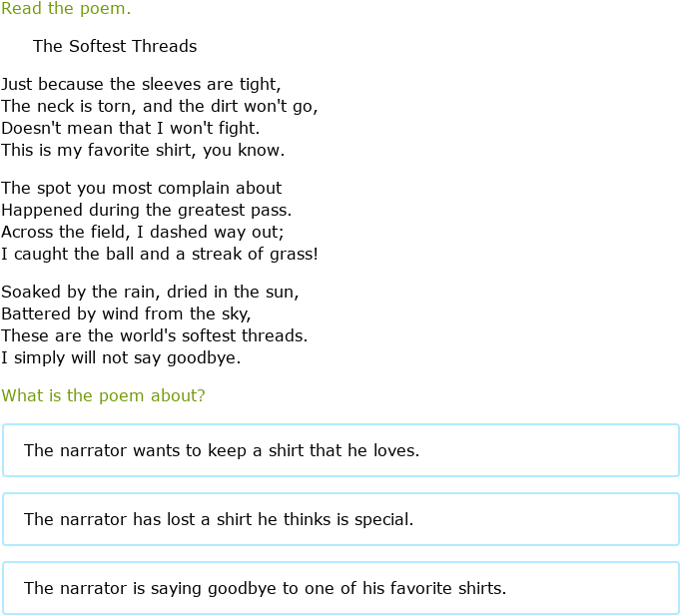Click the question "What is the poem about?"
Screen dimensions: 681x616
[x=104, y=395]
